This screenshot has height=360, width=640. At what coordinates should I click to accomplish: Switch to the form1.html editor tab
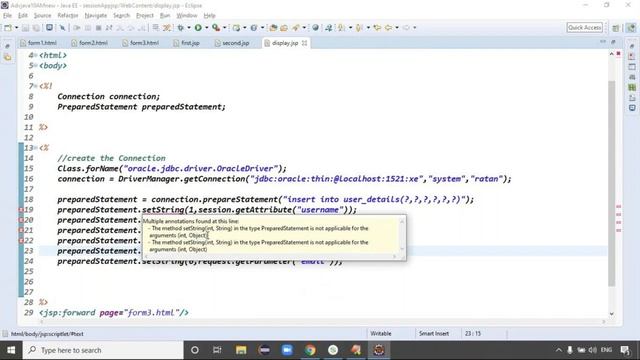point(39,43)
